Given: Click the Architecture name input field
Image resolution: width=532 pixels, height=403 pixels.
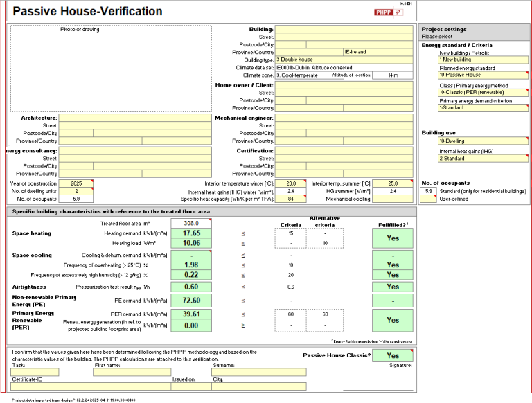Looking at the screenshot, I should tap(135, 118).
